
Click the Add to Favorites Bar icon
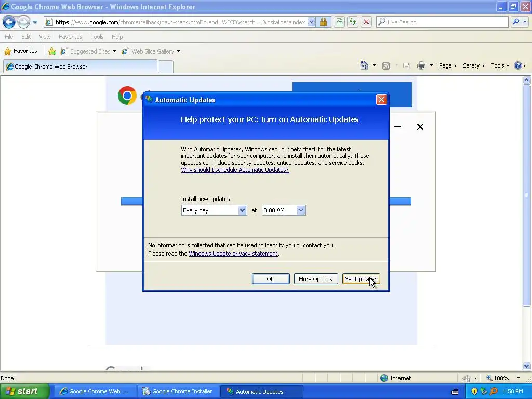(52, 51)
